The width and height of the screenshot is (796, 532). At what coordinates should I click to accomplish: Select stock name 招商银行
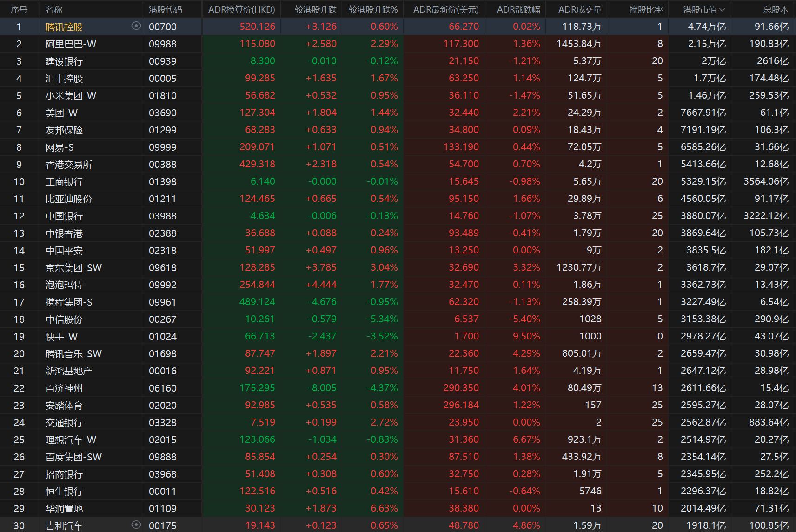pos(64,474)
